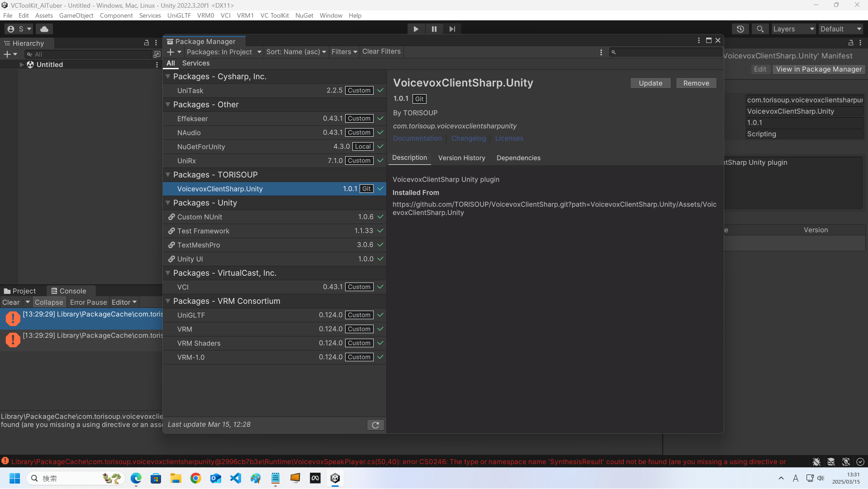
Task: Collapse Packages - TORISOUP group
Action: 168,175
